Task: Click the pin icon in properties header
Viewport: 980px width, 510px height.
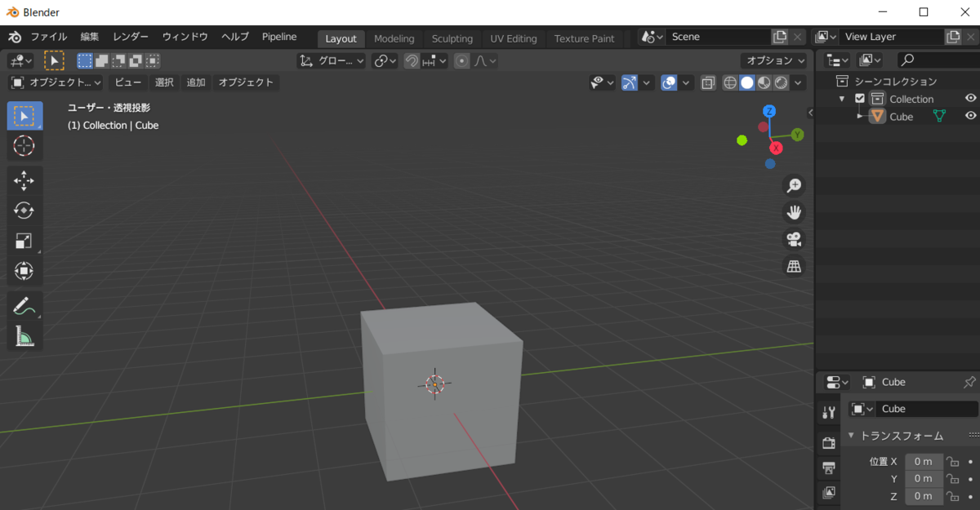Action: tap(969, 382)
